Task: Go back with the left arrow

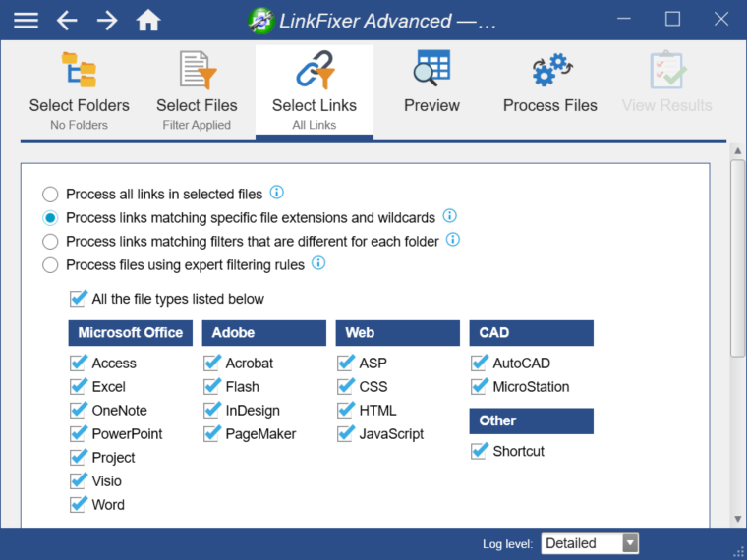Action: [x=67, y=21]
